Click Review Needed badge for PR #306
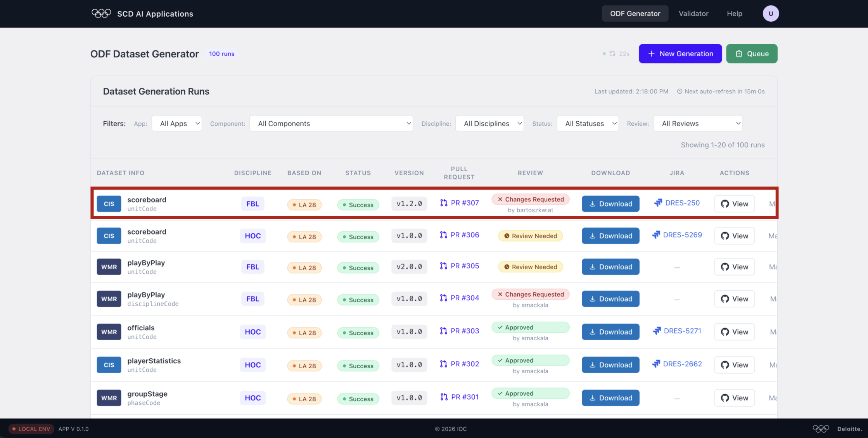Image resolution: width=868 pixels, height=438 pixels. [x=531, y=236]
